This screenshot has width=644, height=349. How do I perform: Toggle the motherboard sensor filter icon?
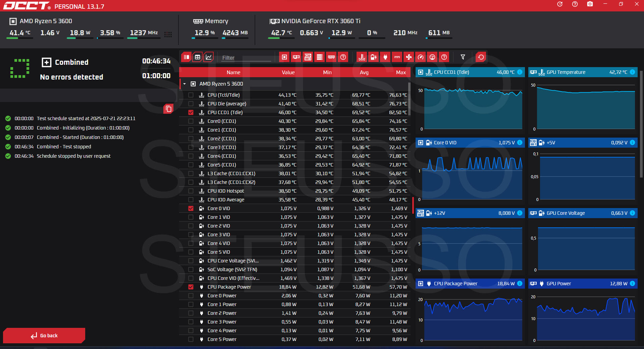click(308, 57)
